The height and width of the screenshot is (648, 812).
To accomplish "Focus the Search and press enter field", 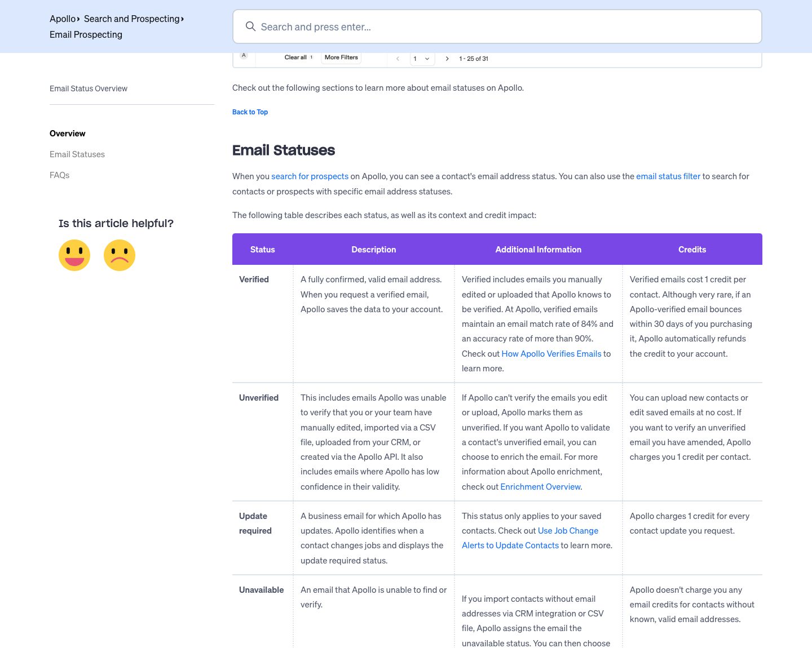I will coord(497,26).
